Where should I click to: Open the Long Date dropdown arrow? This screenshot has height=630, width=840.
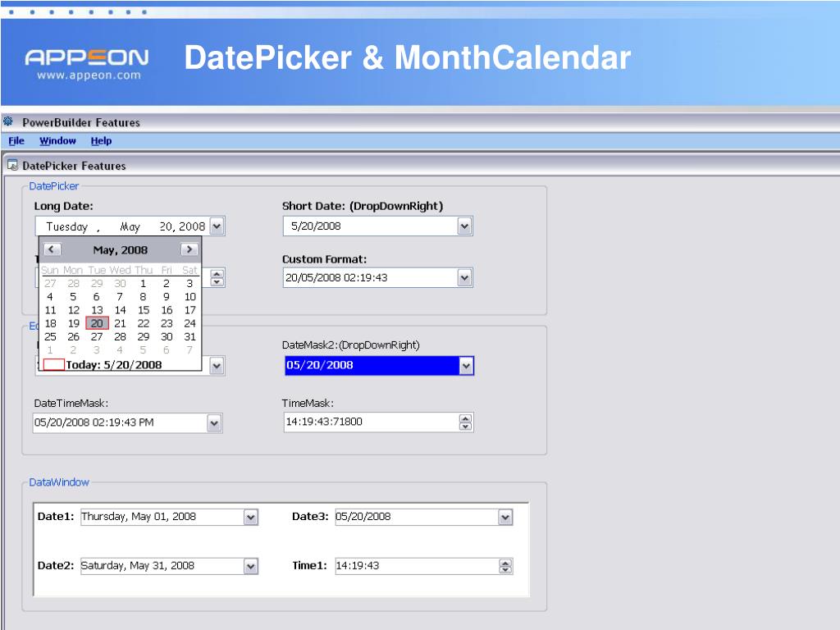coord(217,226)
